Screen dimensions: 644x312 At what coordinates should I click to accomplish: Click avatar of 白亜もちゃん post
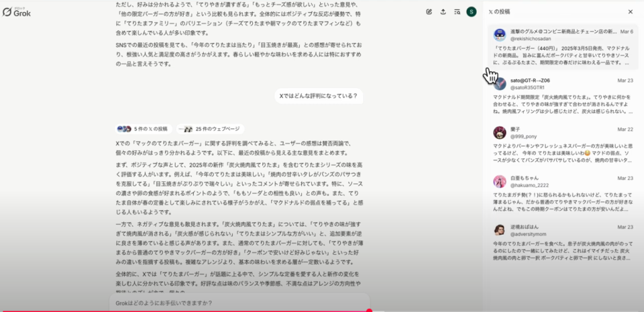point(499,181)
